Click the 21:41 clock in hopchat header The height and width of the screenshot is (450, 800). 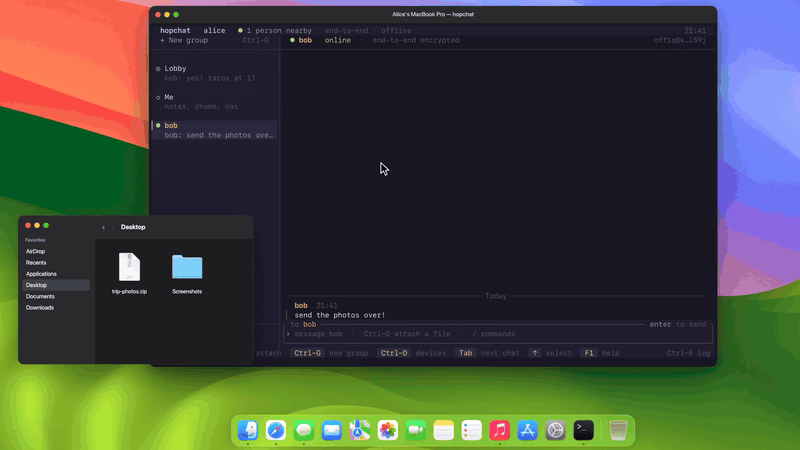click(x=695, y=31)
